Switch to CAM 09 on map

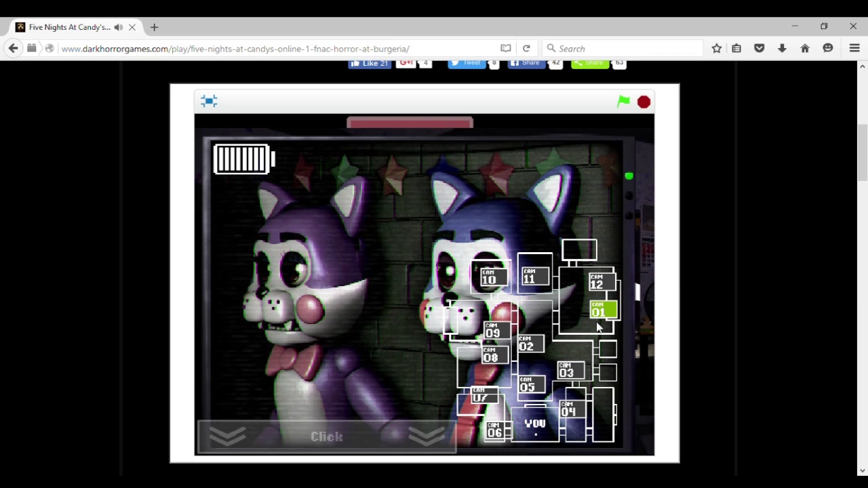pyautogui.click(x=496, y=330)
